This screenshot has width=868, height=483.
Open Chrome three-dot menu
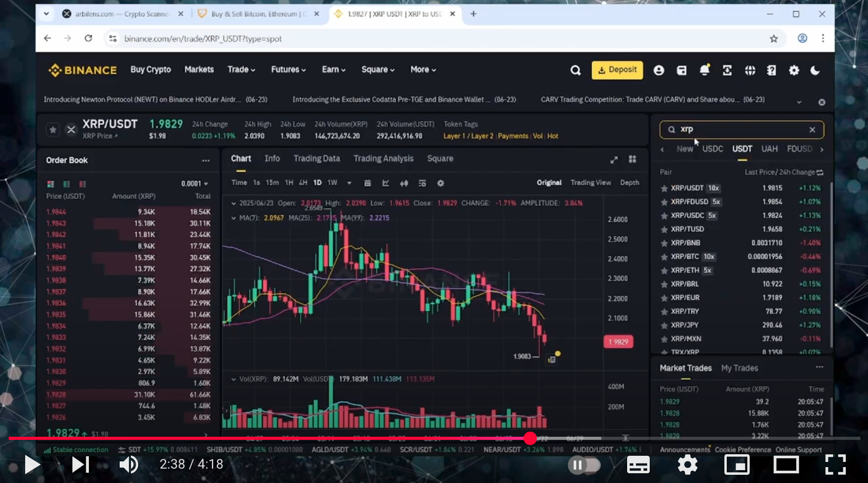[823, 38]
